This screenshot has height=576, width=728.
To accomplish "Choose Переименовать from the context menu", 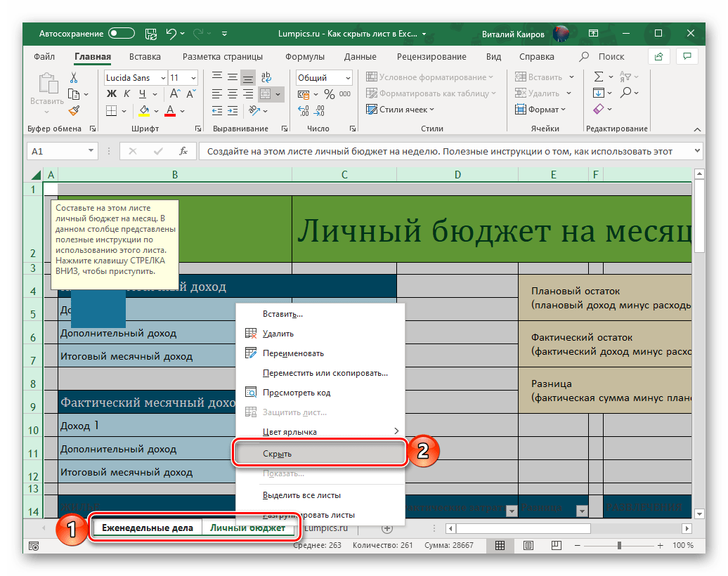I will pos(293,353).
